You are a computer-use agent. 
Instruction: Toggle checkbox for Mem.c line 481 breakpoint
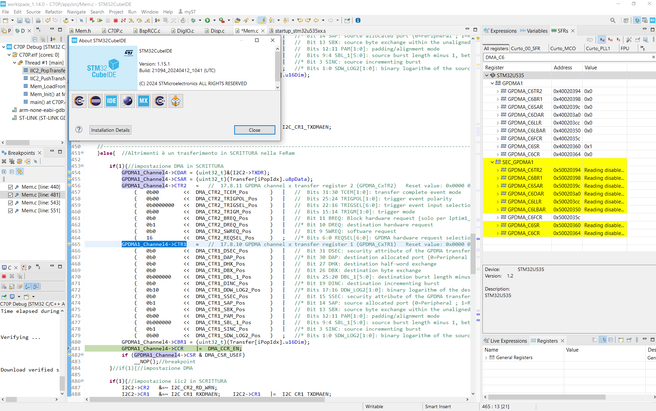point(10,195)
